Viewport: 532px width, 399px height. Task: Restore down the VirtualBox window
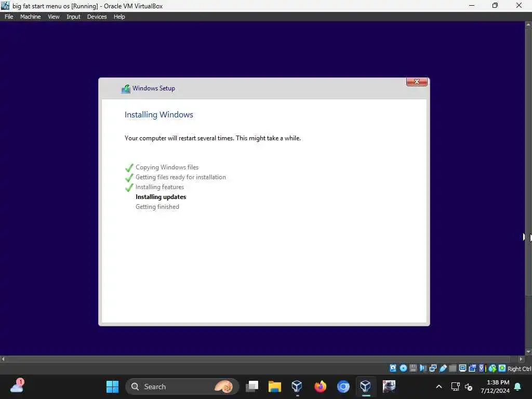click(495, 5)
